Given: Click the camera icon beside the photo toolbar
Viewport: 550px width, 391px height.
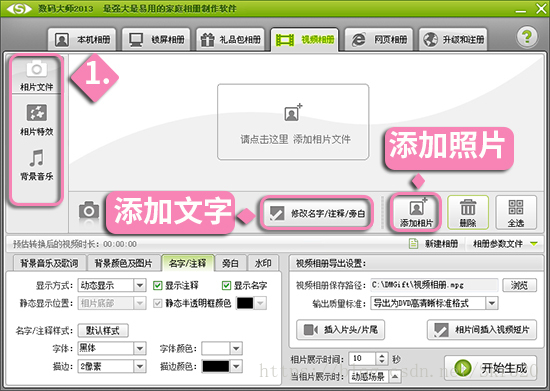Looking at the screenshot, I should point(89,210).
